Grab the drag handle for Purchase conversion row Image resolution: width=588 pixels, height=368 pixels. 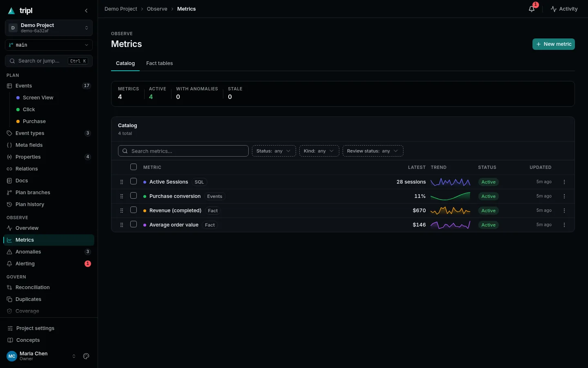pyautogui.click(x=122, y=196)
